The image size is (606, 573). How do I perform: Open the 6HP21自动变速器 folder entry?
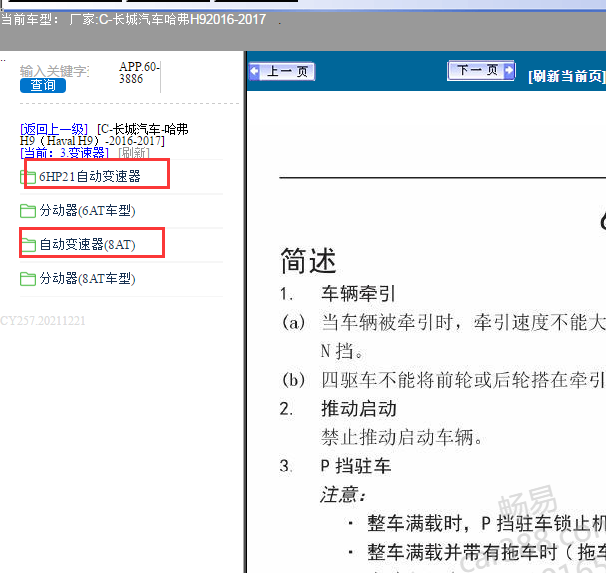click(x=90, y=177)
